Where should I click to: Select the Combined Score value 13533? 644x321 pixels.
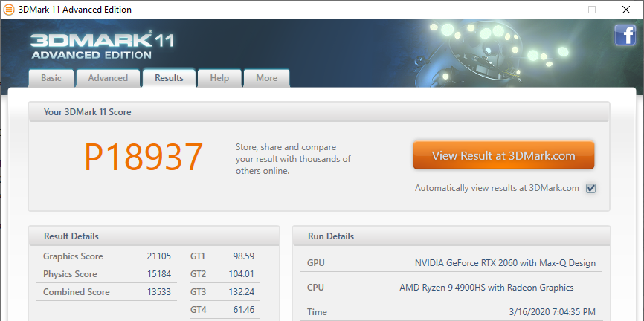159,292
